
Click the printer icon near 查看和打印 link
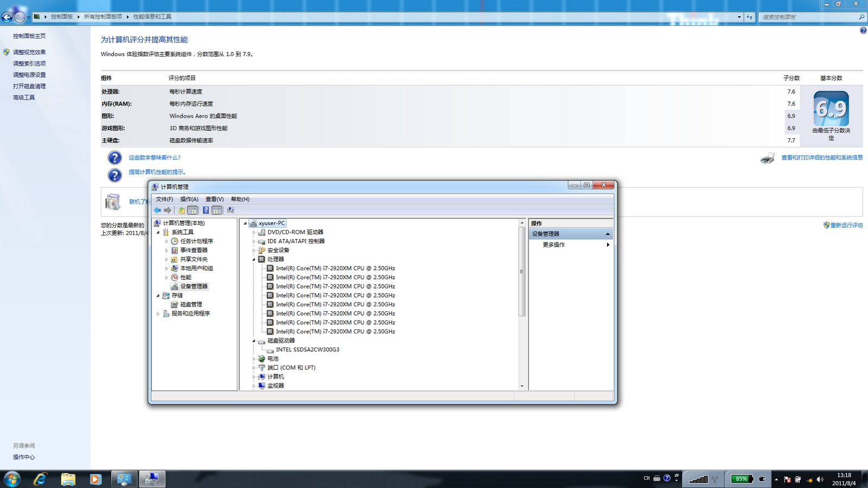coord(768,158)
